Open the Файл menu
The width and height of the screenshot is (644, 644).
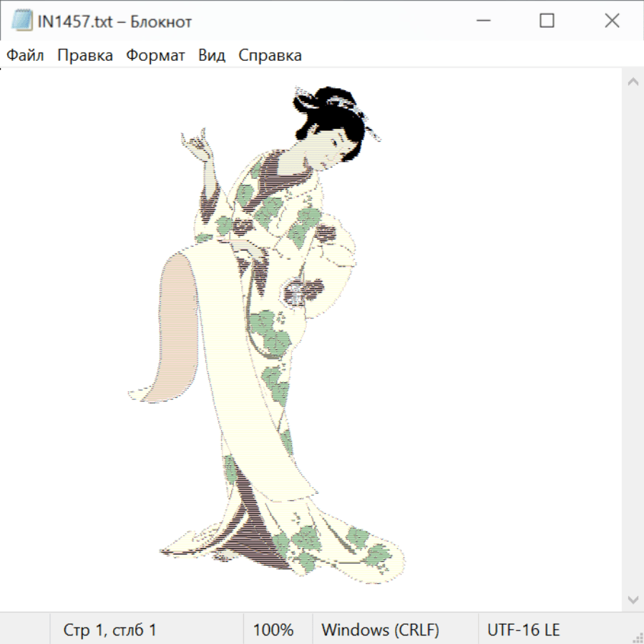pos(25,56)
